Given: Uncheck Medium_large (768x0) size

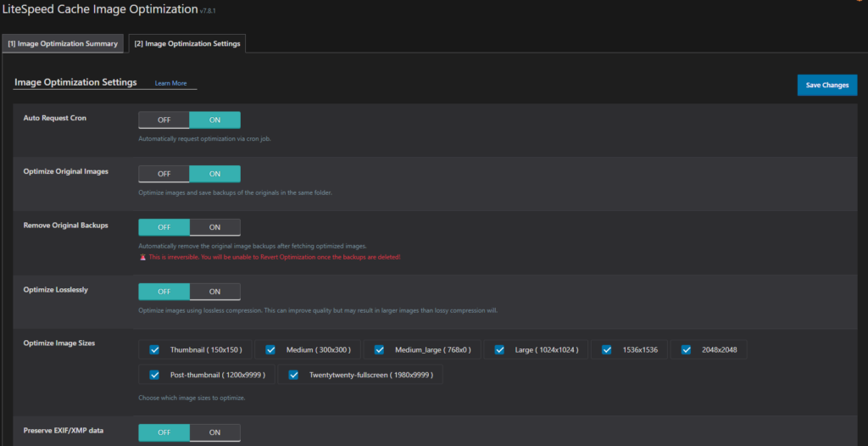Looking at the screenshot, I should (x=379, y=349).
